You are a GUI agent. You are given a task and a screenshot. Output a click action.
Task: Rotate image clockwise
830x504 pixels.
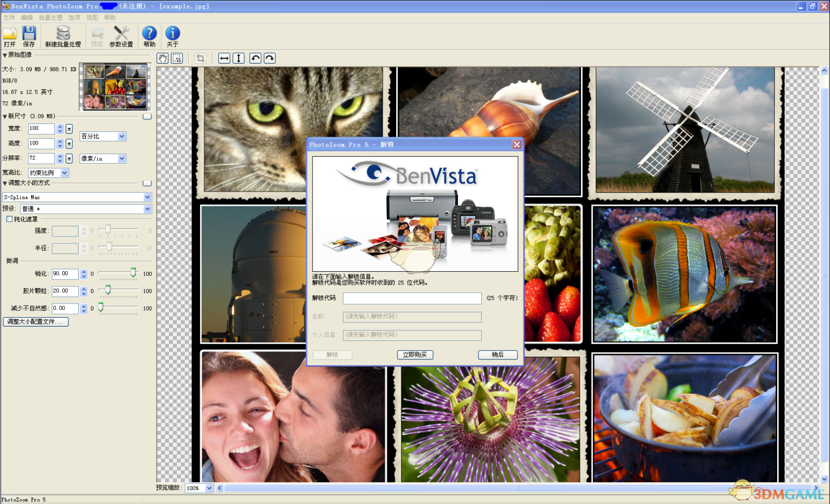[x=270, y=59]
